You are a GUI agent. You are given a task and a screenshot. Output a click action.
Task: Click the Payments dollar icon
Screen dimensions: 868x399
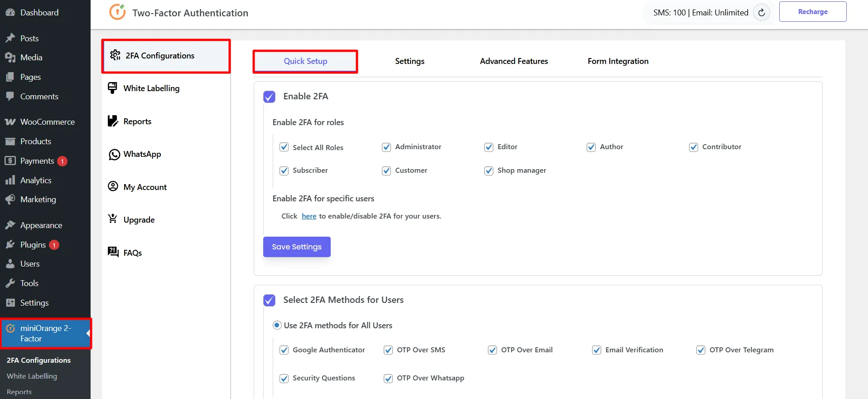pos(10,161)
